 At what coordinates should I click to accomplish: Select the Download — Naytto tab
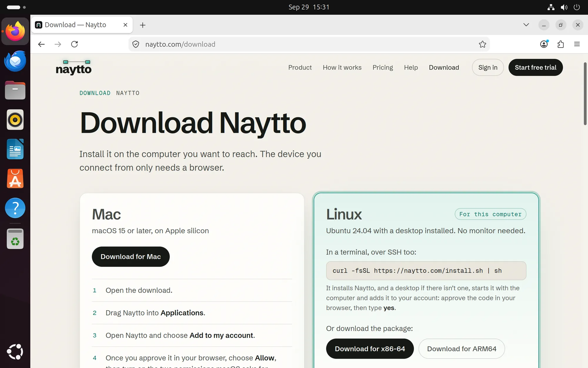[x=82, y=25]
